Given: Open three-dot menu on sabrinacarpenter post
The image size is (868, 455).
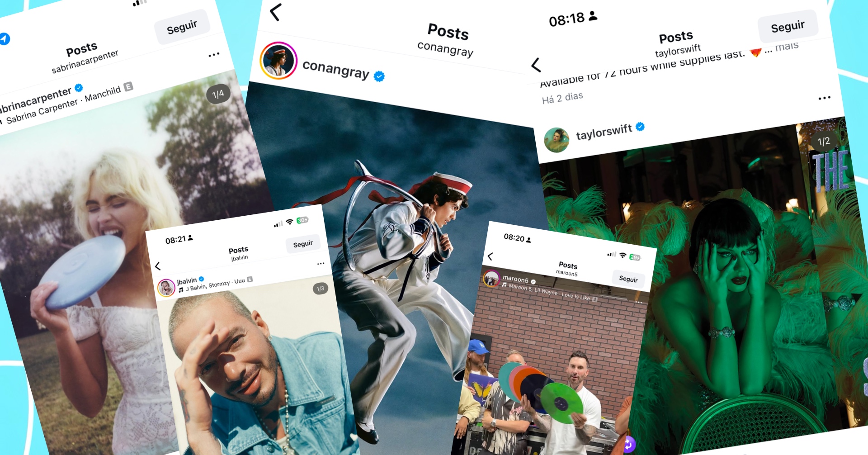Looking at the screenshot, I should click(214, 55).
